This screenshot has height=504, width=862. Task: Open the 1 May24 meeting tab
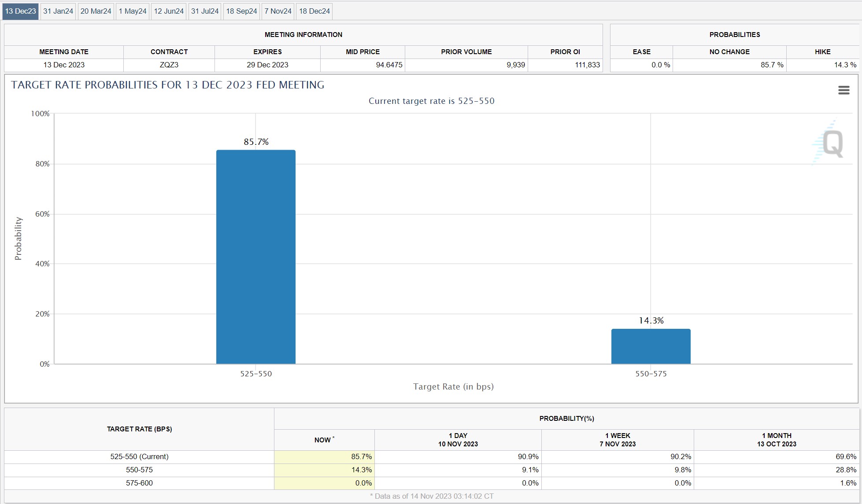pyautogui.click(x=133, y=11)
